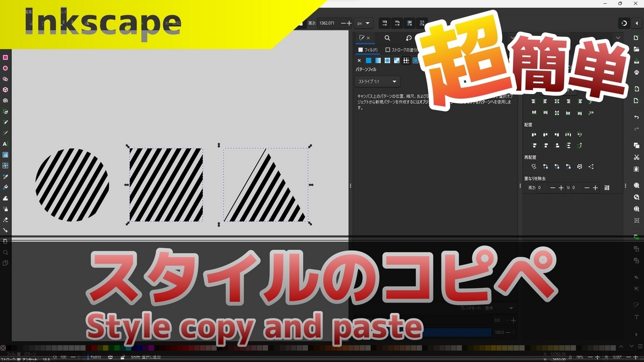Decrease height value with minus button
This screenshot has height=362, width=644.
click(343, 23)
